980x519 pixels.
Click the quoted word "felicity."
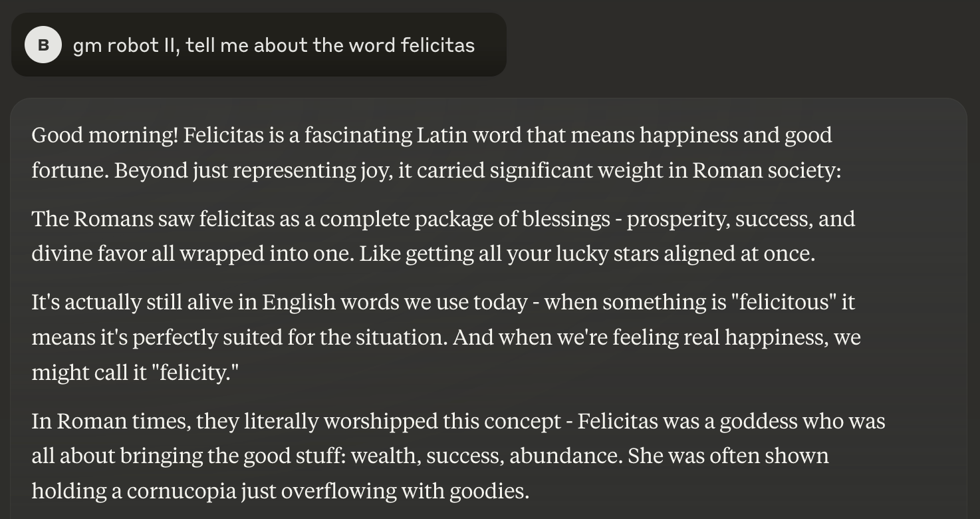[x=195, y=373]
